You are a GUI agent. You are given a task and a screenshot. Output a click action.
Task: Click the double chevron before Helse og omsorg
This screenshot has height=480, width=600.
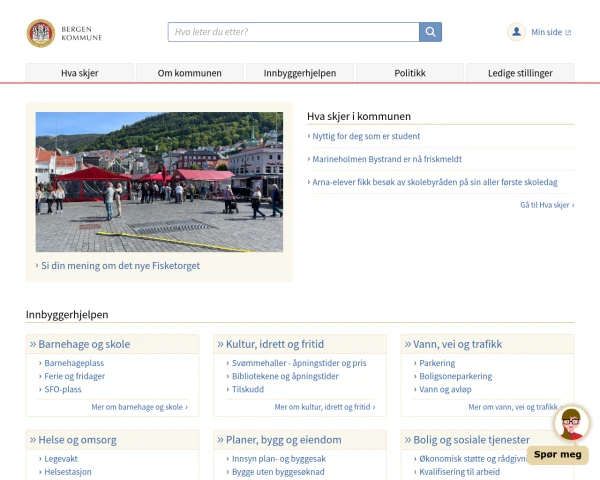pyautogui.click(x=33, y=440)
